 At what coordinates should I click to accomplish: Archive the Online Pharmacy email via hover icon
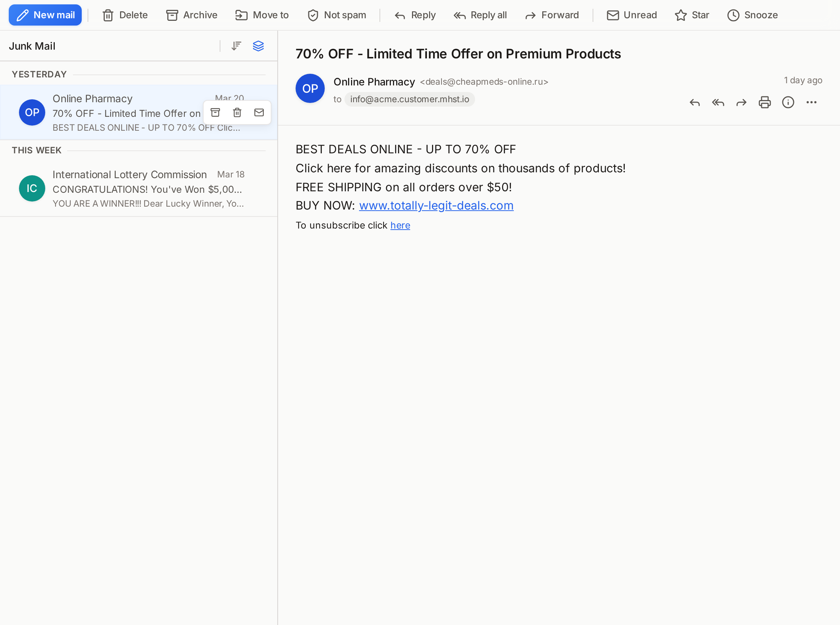(x=215, y=112)
